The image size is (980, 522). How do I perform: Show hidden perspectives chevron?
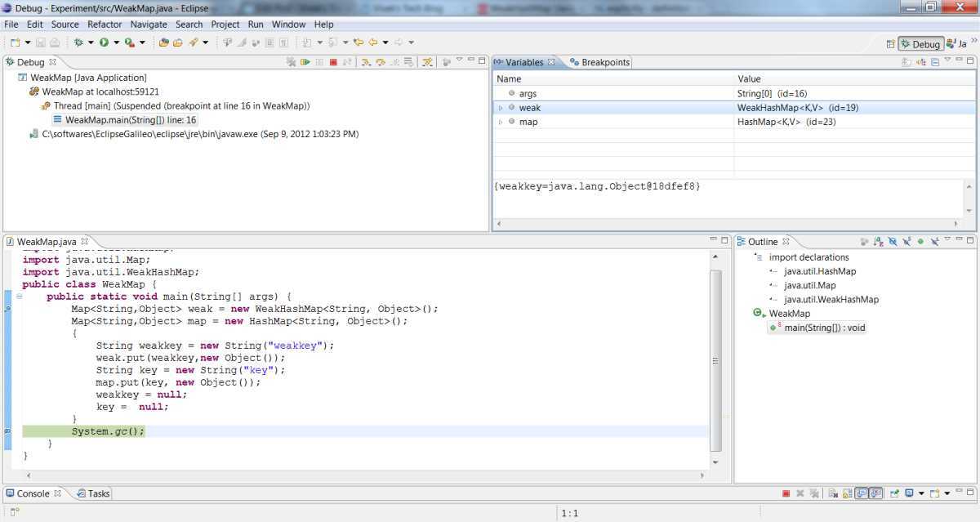tap(973, 40)
